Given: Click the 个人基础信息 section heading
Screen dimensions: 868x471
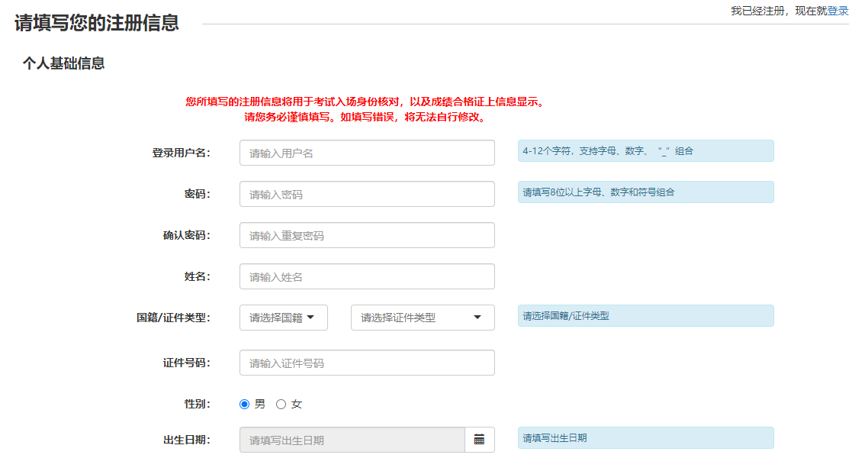Looking at the screenshot, I should click(63, 63).
